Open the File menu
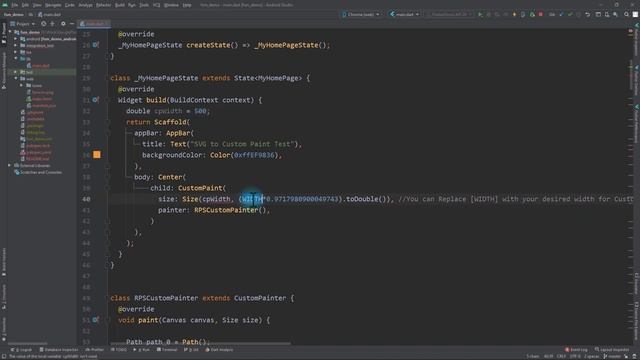This screenshot has height=360, width=640. click(x=15, y=5)
